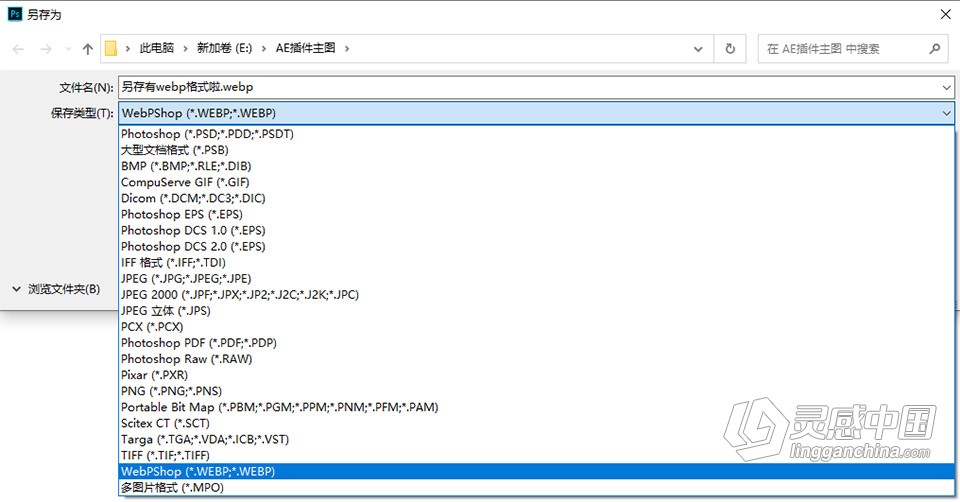Expand chevron after 新加卷 (E:)
This screenshot has width=960, height=502.
pos(264,48)
